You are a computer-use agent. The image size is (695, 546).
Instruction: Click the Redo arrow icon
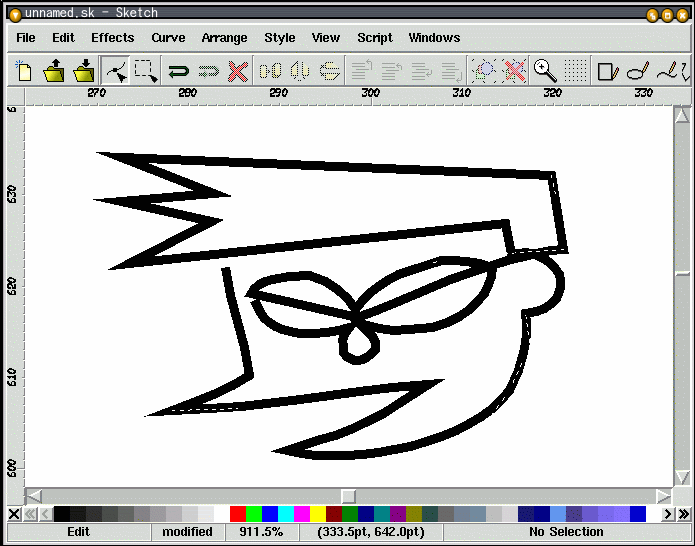tap(208, 71)
